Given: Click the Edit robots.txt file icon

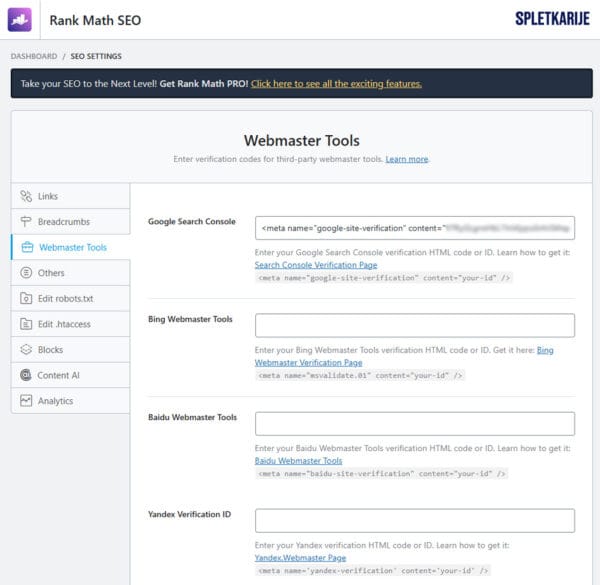Looking at the screenshot, I should [x=26, y=298].
